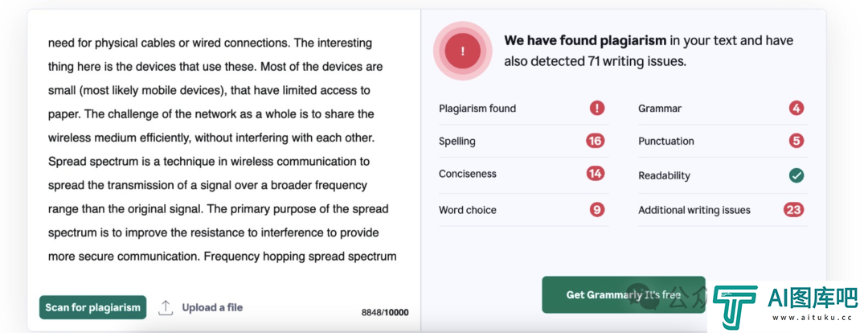Screen dimensions: 868x333
Task: Select the Readability category label
Action: 664,175
